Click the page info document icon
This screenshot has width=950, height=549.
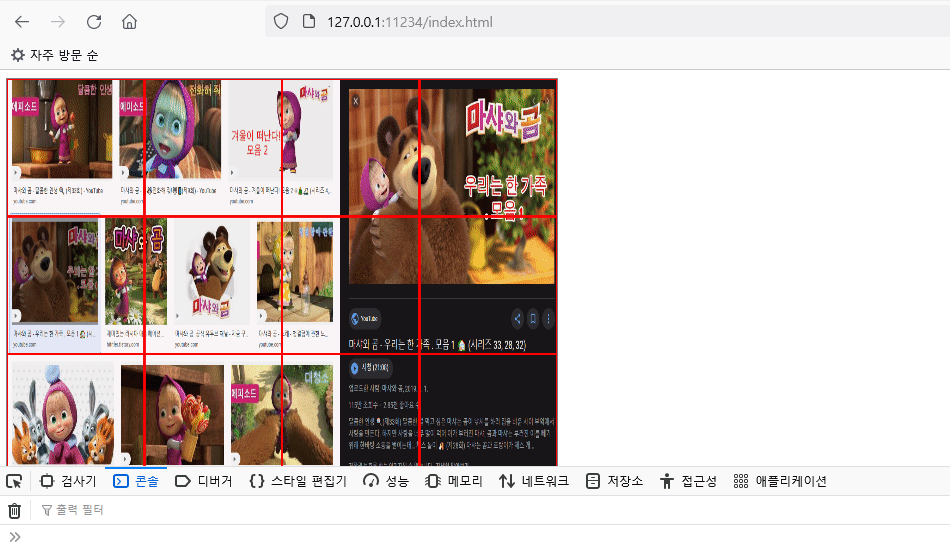pos(308,22)
